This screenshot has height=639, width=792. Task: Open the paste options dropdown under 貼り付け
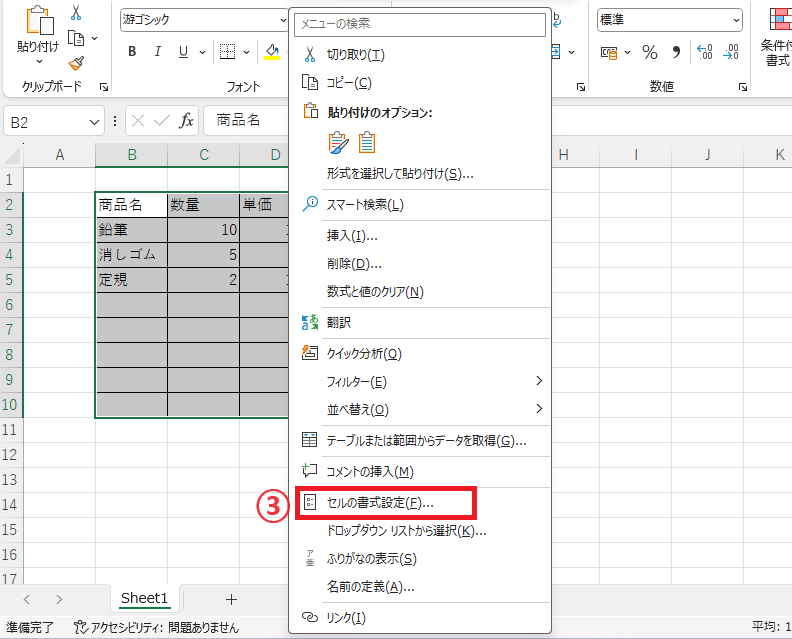click(39, 61)
